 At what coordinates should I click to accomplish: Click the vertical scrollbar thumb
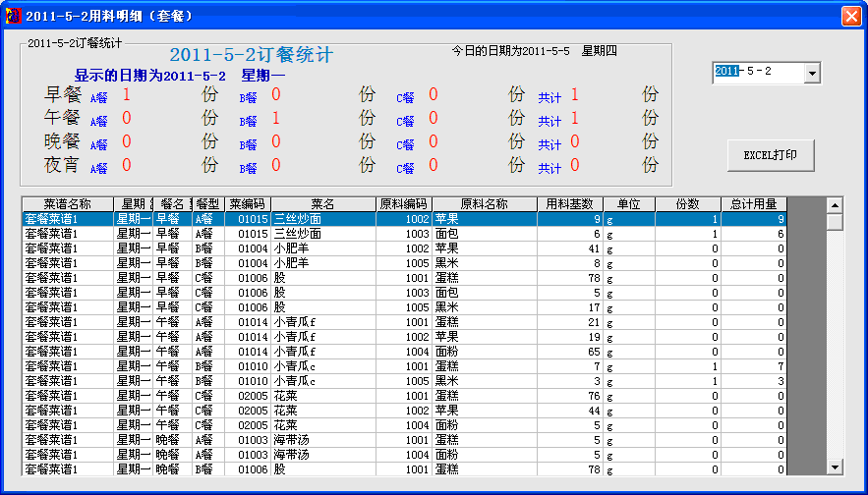click(835, 222)
